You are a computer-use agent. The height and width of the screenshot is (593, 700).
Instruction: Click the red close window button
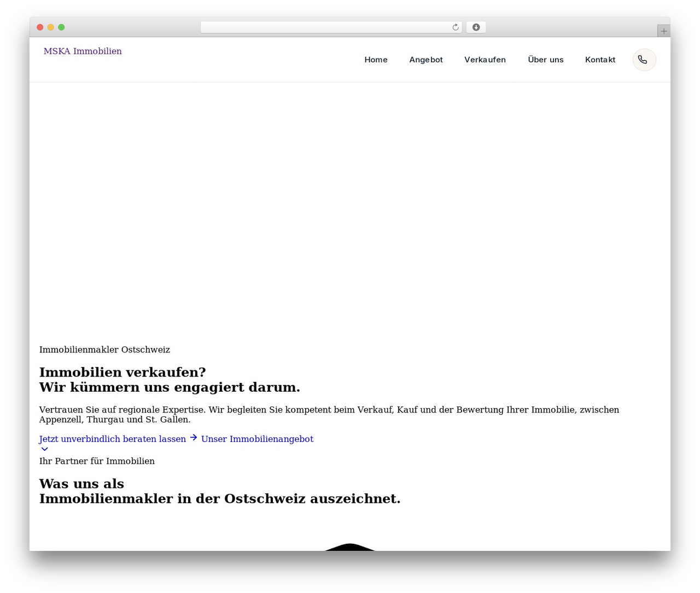(40, 27)
